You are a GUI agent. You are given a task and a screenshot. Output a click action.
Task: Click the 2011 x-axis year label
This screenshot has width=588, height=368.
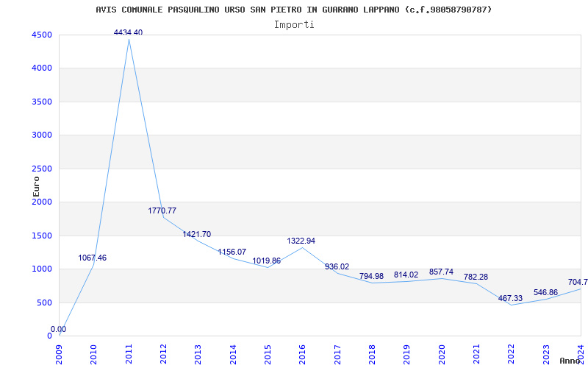click(129, 354)
